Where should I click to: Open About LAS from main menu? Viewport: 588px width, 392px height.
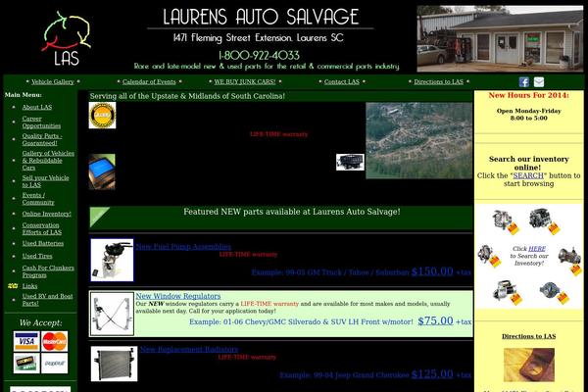(x=37, y=107)
